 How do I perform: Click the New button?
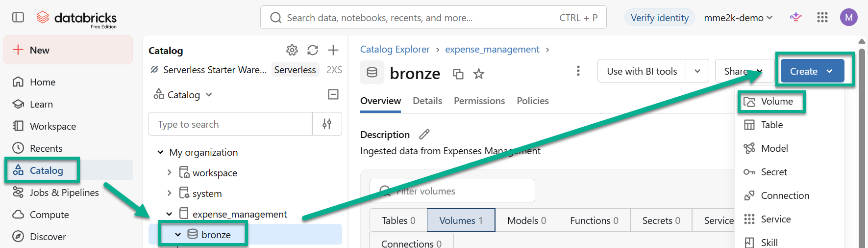[x=68, y=50]
